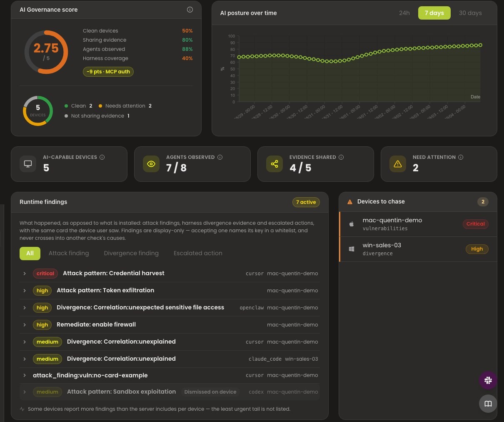This screenshot has height=422, width=504.
Task: Click info icon beside Evidence Shared
Action: click(x=341, y=157)
